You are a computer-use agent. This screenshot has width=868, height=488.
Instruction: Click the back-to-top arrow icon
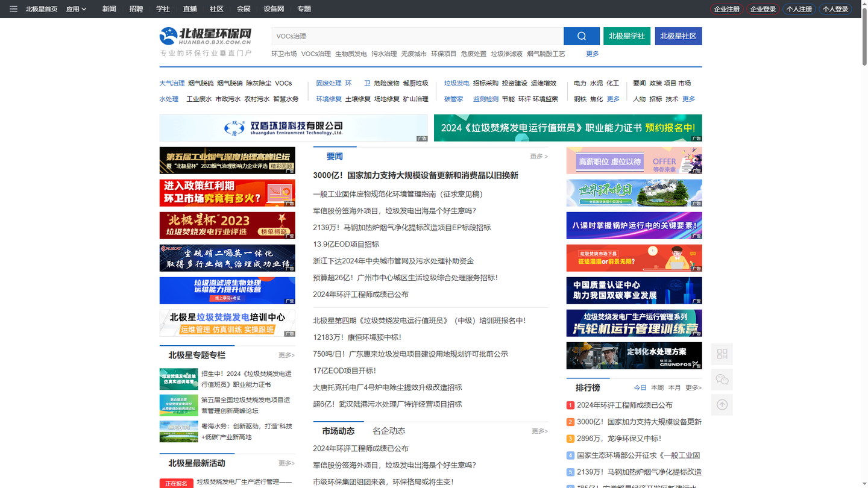coord(722,405)
